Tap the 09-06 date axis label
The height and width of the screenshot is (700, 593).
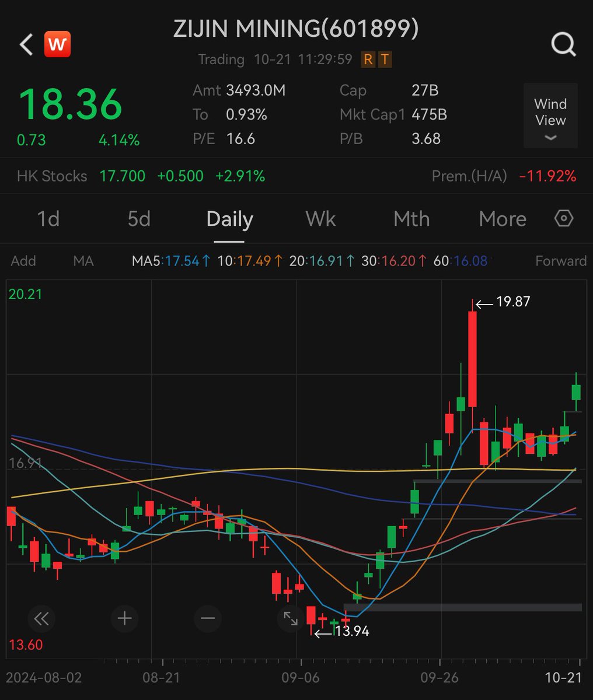tap(302, 678)
